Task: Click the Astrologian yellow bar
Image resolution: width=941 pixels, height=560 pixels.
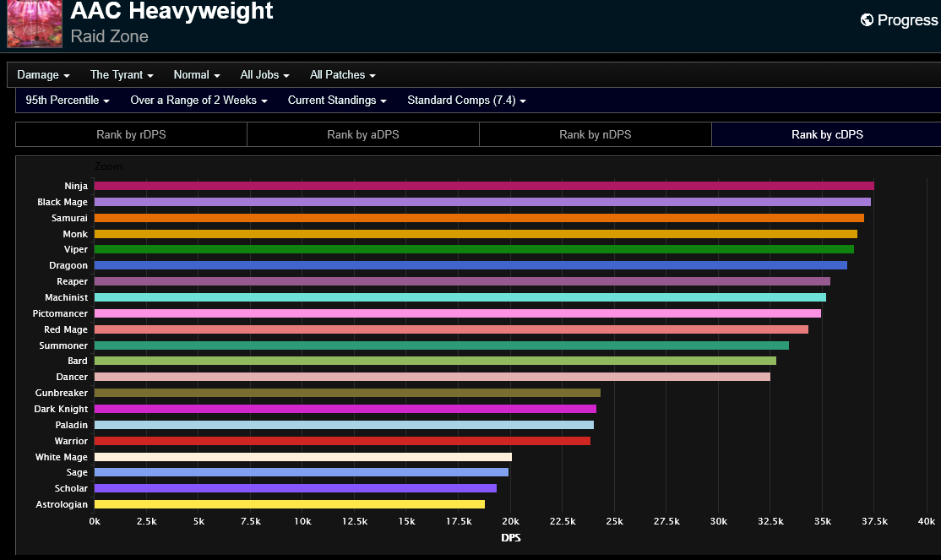Action: click(x=289, y=505)
